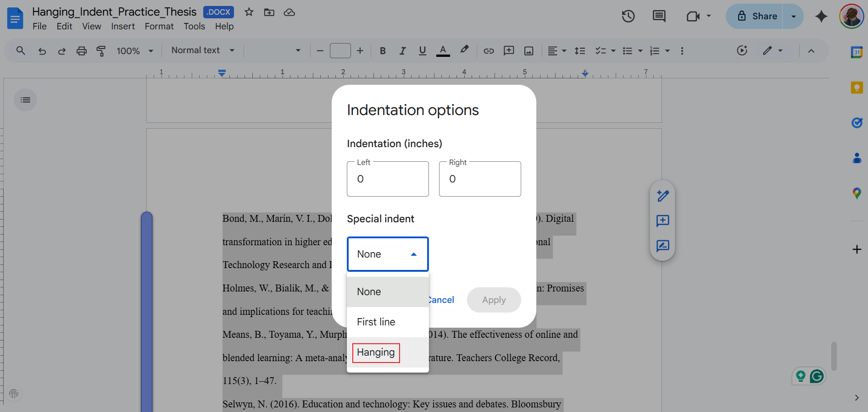Open the Insert menu
Viewport: 868px width, 412px height.
(x=123, y=27)
